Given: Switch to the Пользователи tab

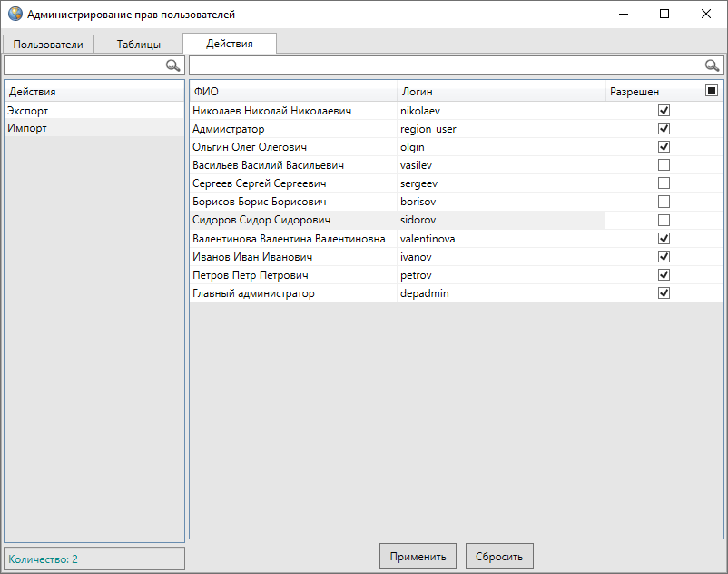Looking at the screenshot, I should (48, 45).
